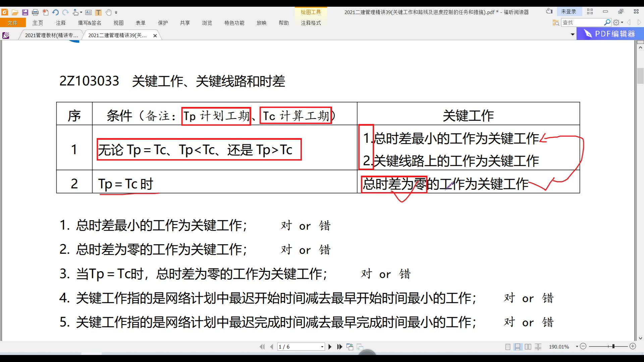Click the Foxit Reader logo icon
The image size is (644, 362).
point(5,12)
